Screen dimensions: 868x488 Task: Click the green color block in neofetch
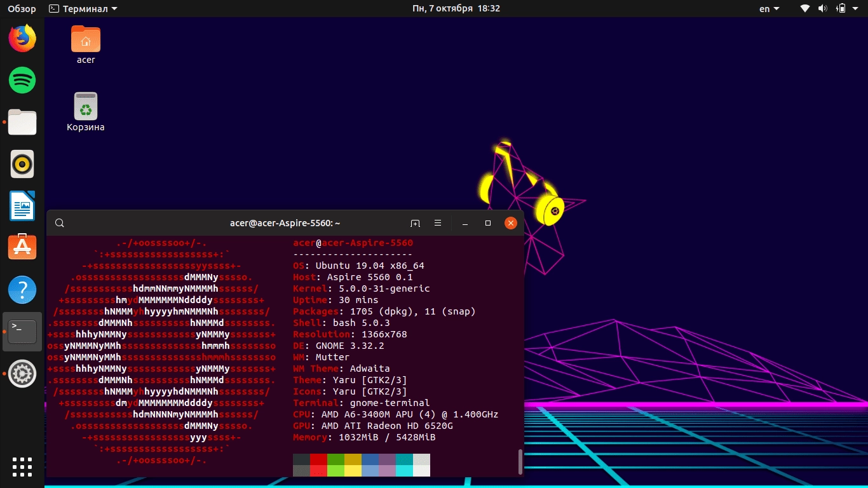click(x=336, y=465)
